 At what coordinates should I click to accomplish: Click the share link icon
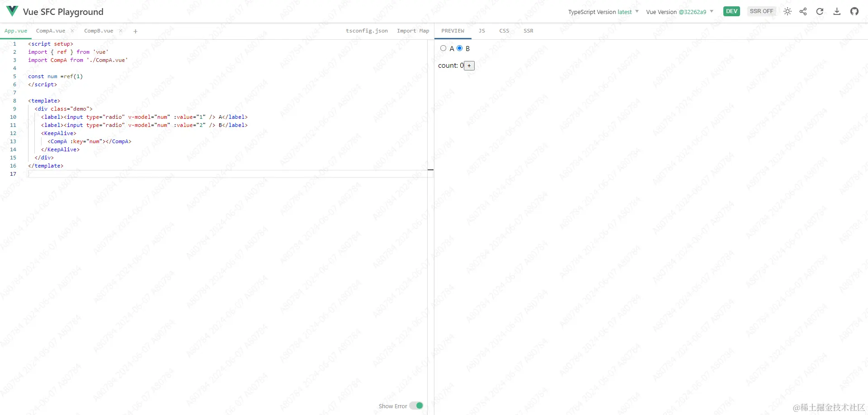coord(803,11)
